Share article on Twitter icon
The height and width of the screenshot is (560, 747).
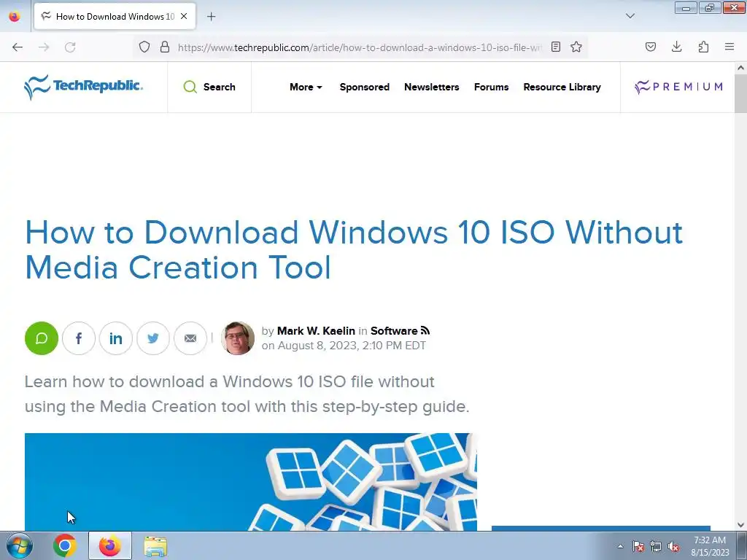point(153,338)
